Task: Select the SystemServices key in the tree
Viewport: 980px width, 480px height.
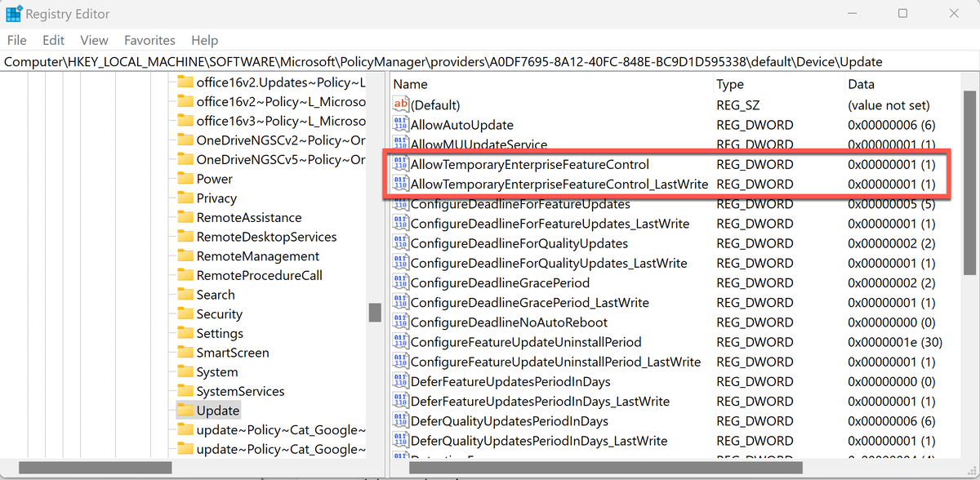Action: [x=240, y=391]
